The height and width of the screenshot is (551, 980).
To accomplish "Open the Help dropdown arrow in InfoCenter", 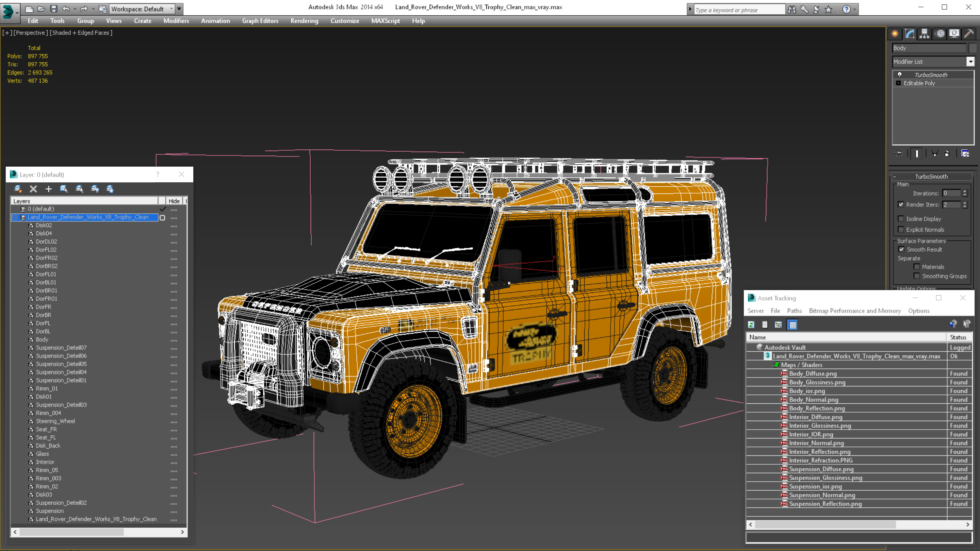I will 854,10.
